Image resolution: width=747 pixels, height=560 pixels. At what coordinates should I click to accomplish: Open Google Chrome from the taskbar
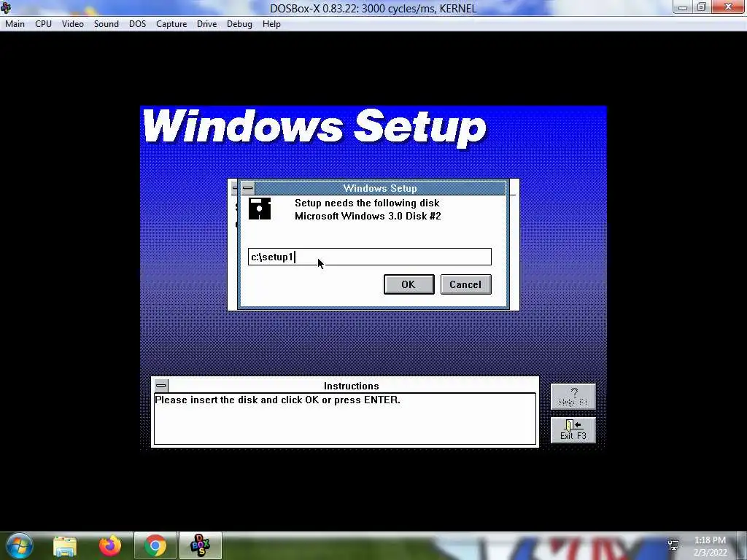(155, 545)
